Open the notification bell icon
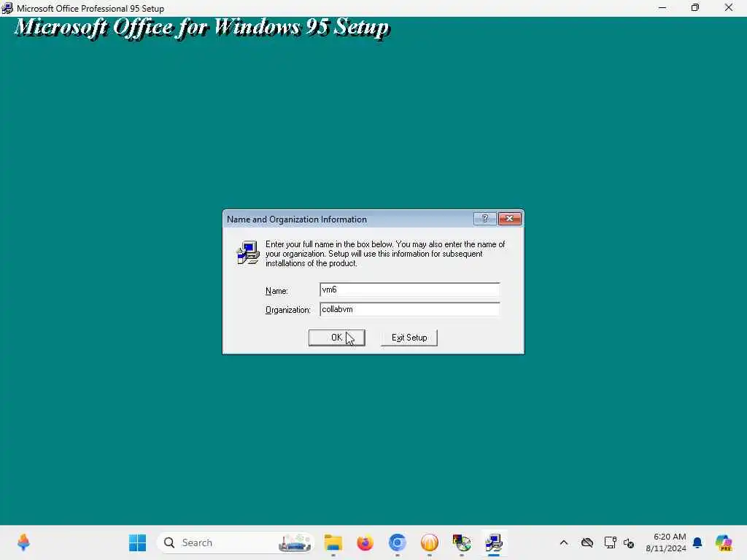747x560 pixels. pos(697,542)
